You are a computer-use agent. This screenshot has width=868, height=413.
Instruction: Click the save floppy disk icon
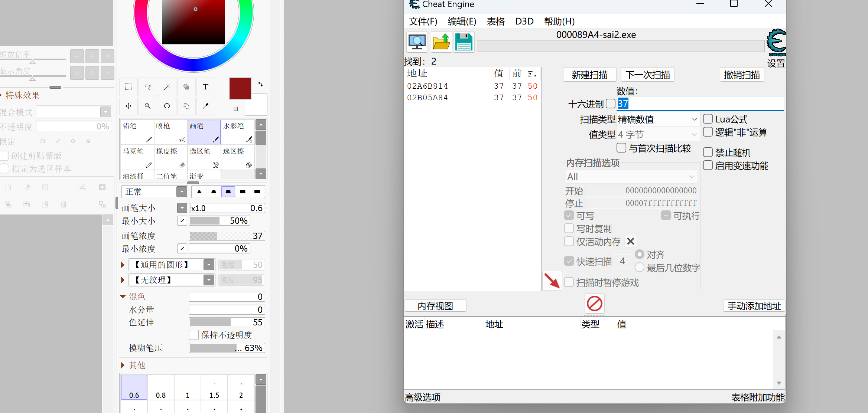coord(464,42)
